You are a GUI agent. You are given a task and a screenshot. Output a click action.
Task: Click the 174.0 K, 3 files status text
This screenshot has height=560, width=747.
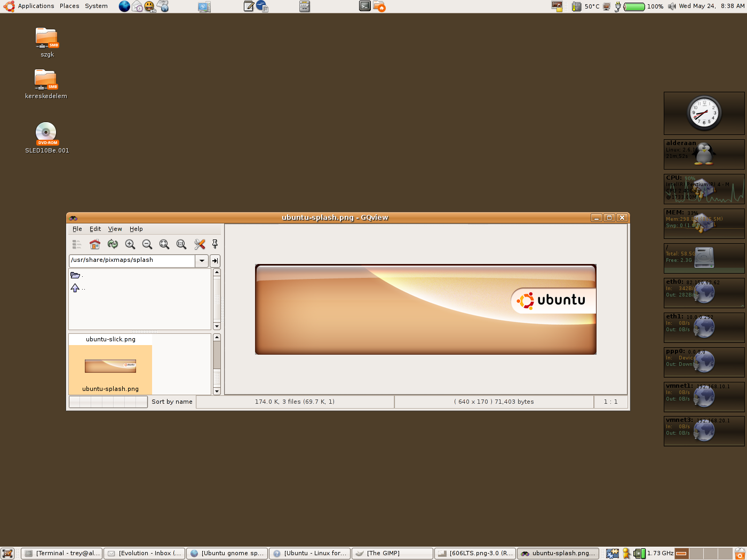click(x=295, y=402)
